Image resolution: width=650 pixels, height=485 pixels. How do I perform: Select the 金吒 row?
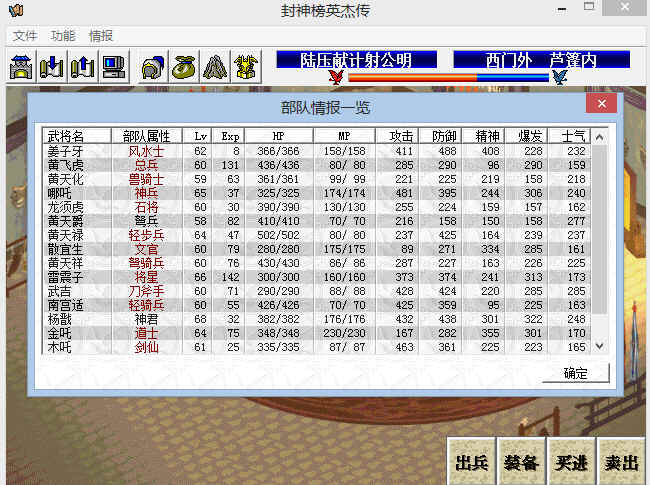tap(317, 333)
